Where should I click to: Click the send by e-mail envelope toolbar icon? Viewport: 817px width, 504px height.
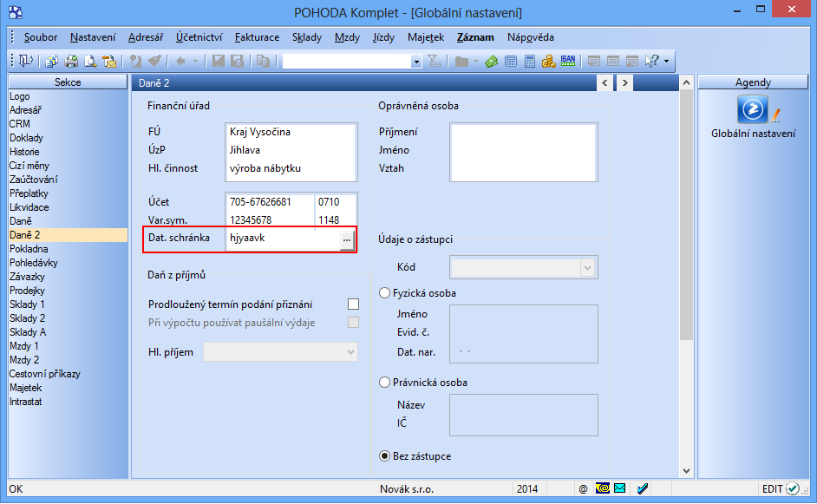109,62
